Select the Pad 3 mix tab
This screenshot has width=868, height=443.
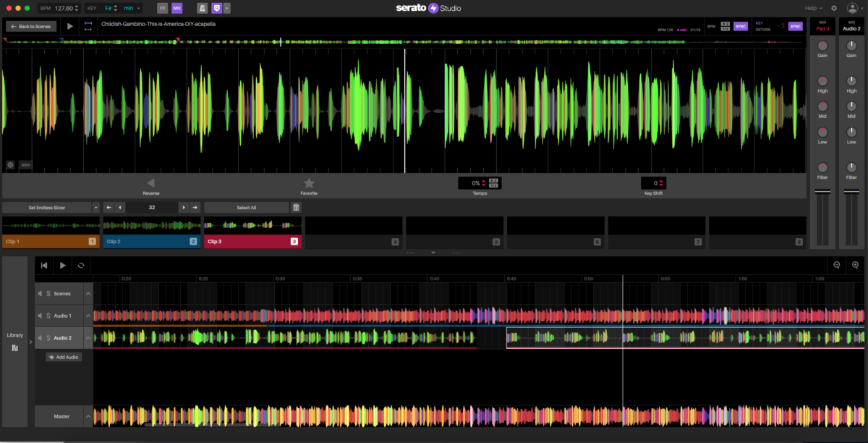[822, 25]
